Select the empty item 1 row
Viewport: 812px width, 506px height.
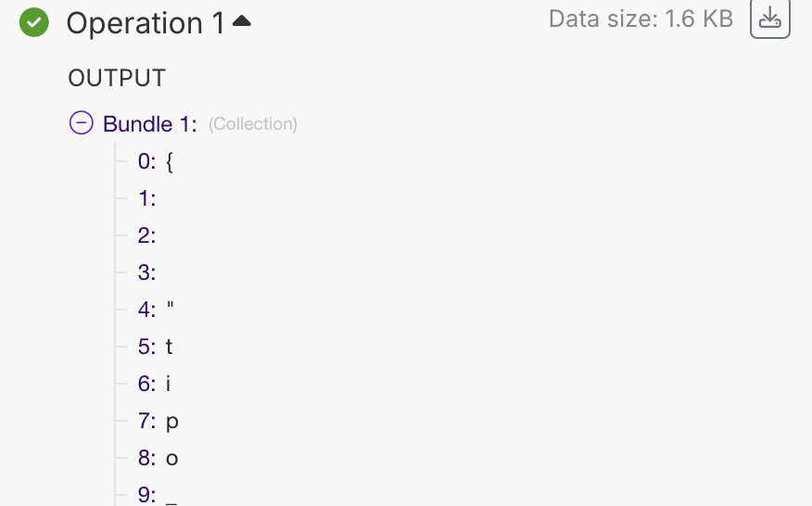(146, 198)
